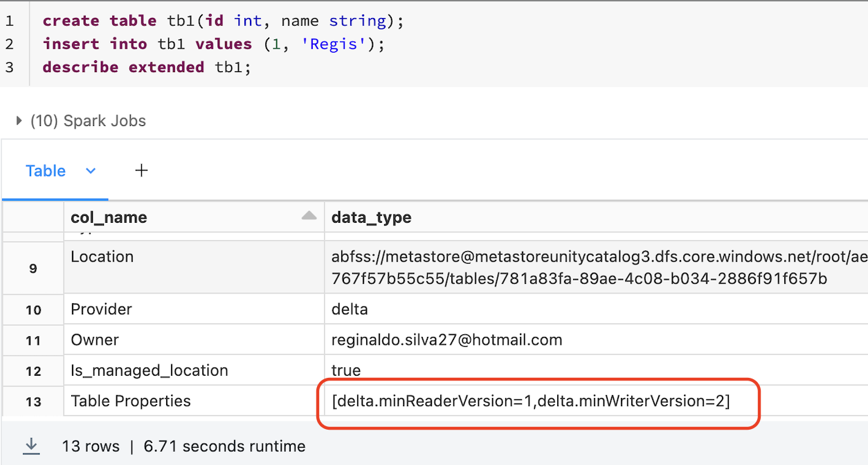Viewport: 868px width, 465px height.
Task: Download results using the download arrow icon
Action: tap(31, 446)
